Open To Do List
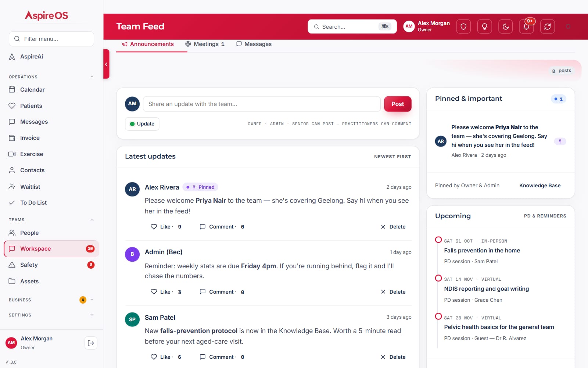Image resolution: width=588 pixels, height=368 pixels. coord(51,203)
